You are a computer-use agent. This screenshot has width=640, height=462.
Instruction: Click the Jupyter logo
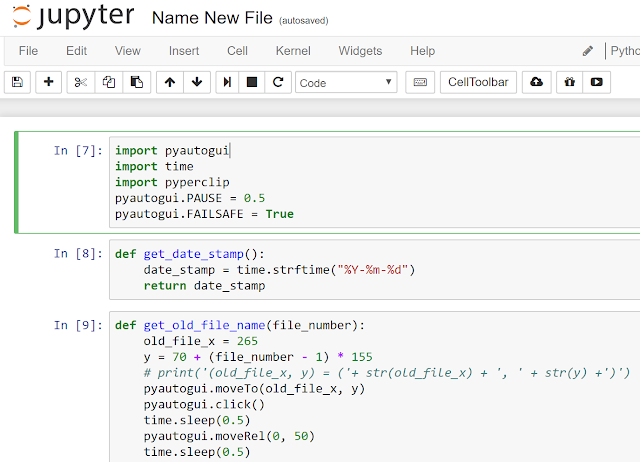tap(73, 17)
